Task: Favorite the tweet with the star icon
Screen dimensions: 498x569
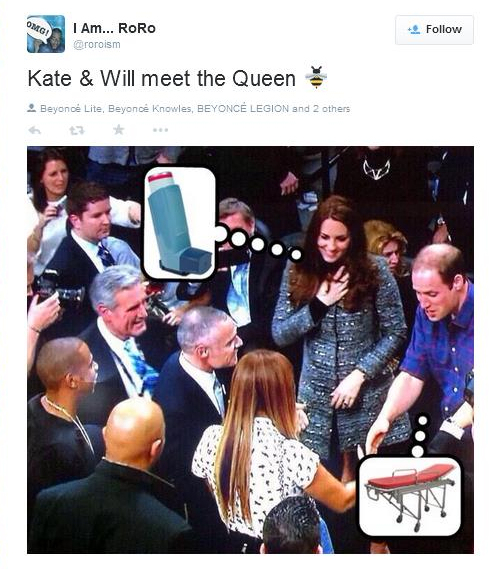Action: 119,130
